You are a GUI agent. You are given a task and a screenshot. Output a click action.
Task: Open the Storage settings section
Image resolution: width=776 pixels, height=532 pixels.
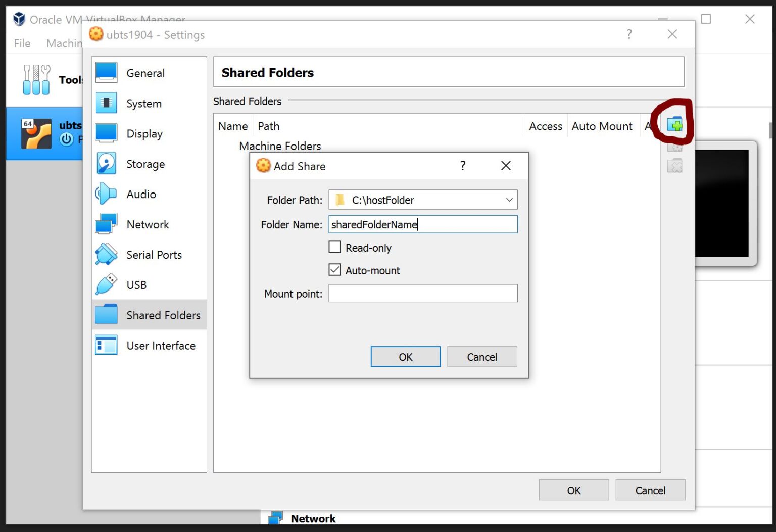click(x=145, y=164)
